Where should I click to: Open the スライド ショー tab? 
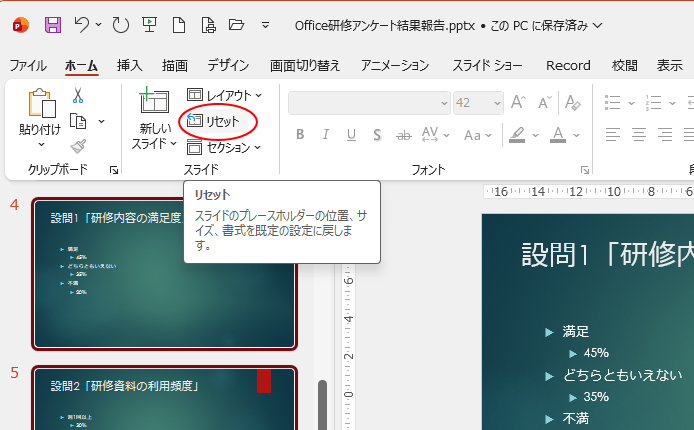(487, 66)
